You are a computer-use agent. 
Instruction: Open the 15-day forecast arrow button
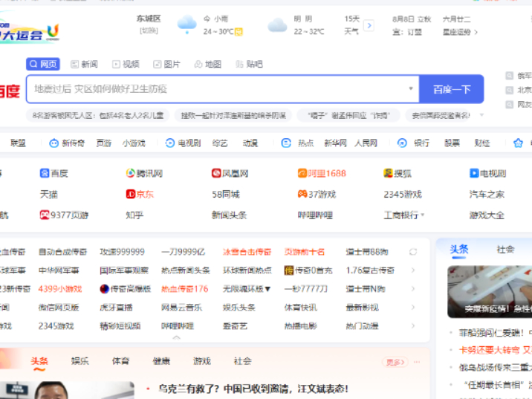369,25
